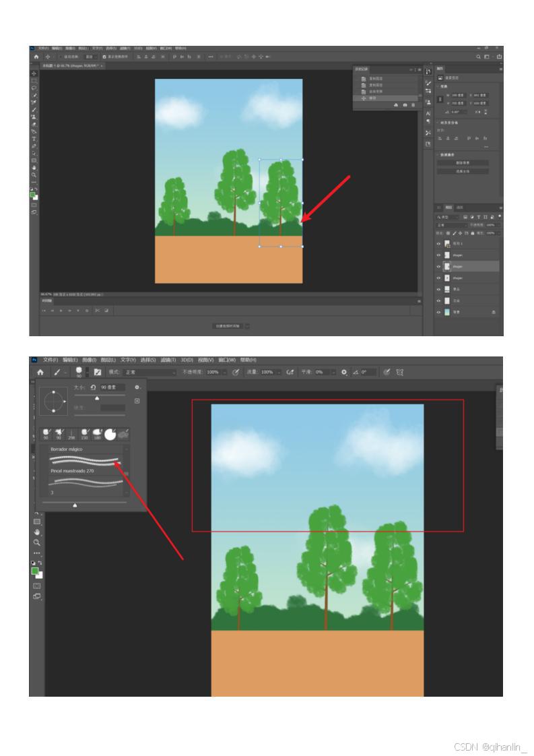Screen dimensions: 534x756
Task: Open the Layers panel blend mode dropdown
Action: [x=451, y=225]
